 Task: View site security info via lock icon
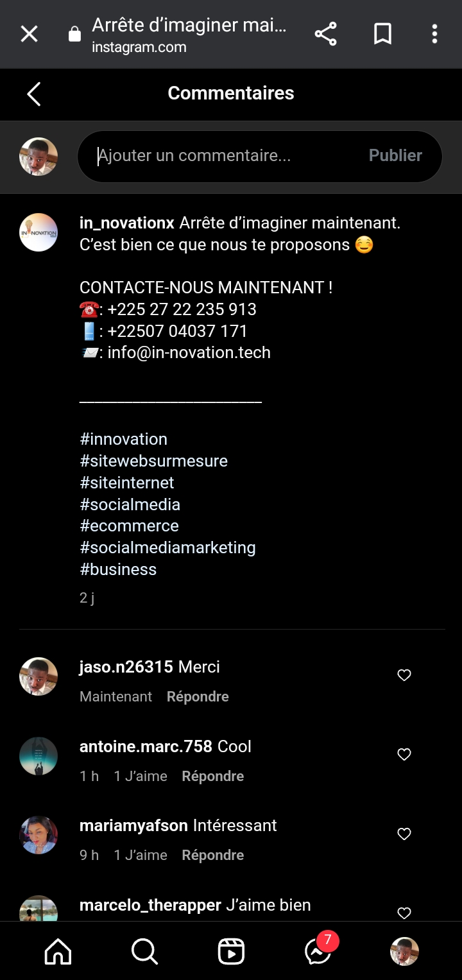(75, 34)
